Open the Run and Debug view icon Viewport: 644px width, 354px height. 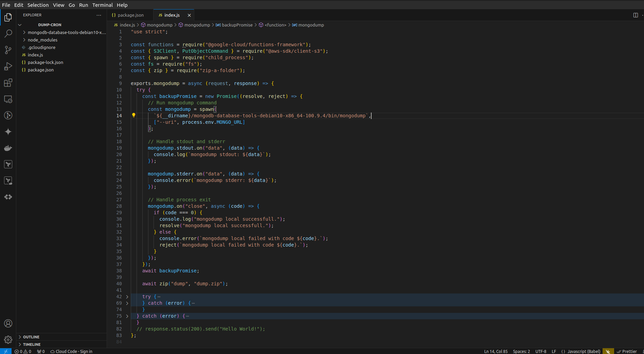pyautogui.click(x=8, y=66)
